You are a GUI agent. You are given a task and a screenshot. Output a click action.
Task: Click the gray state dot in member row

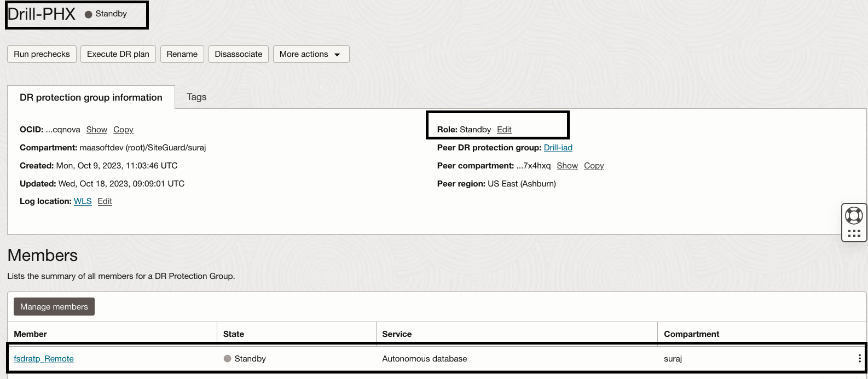(x=228, y=359)
